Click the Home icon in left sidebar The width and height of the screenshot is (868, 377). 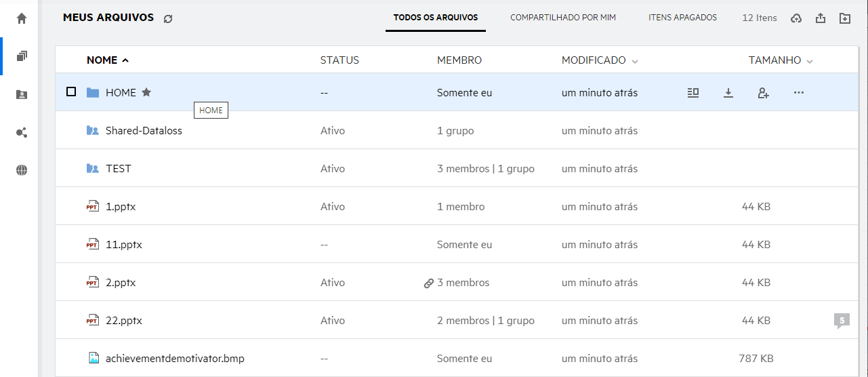(x=22, y=18)
